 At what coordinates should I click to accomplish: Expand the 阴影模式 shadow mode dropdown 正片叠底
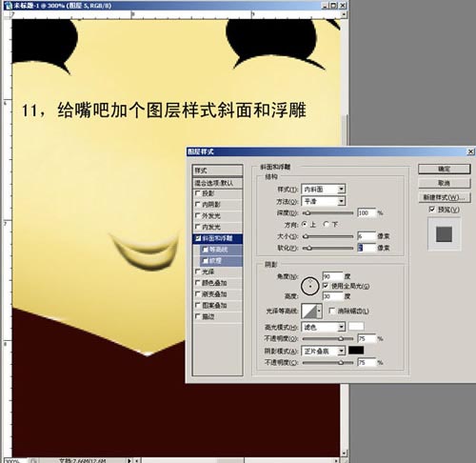pyautogui.click(x=324, y=351)
